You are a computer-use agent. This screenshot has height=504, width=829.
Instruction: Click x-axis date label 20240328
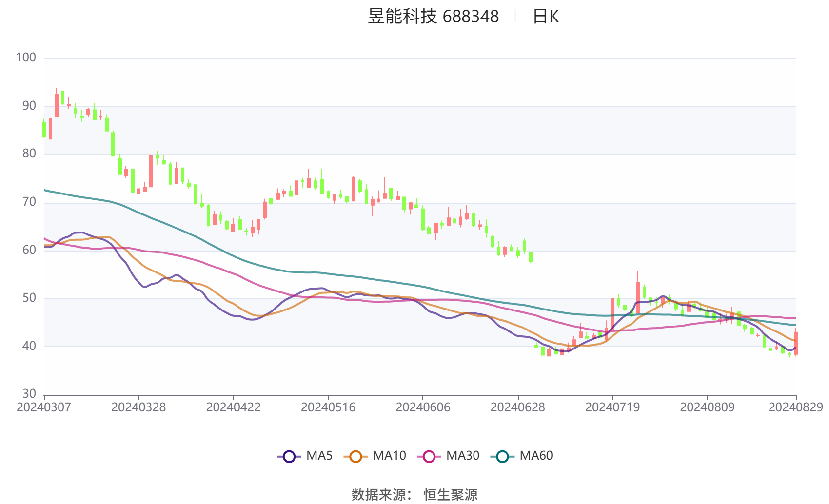(x=138, y=407)
